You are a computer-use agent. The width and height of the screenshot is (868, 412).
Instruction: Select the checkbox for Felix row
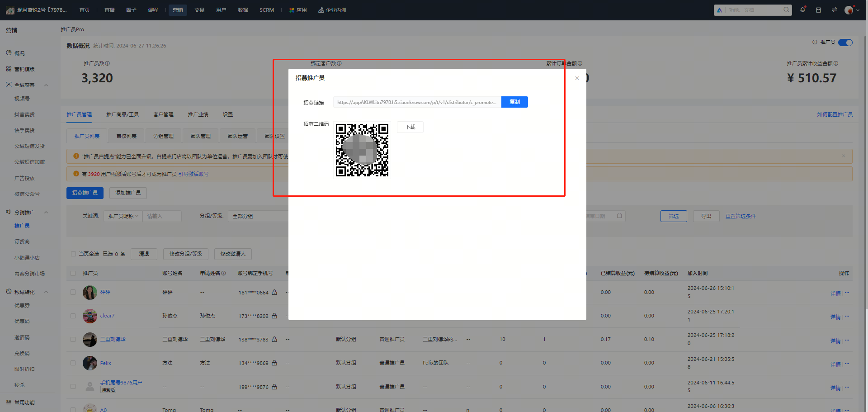tap(73, 363)
